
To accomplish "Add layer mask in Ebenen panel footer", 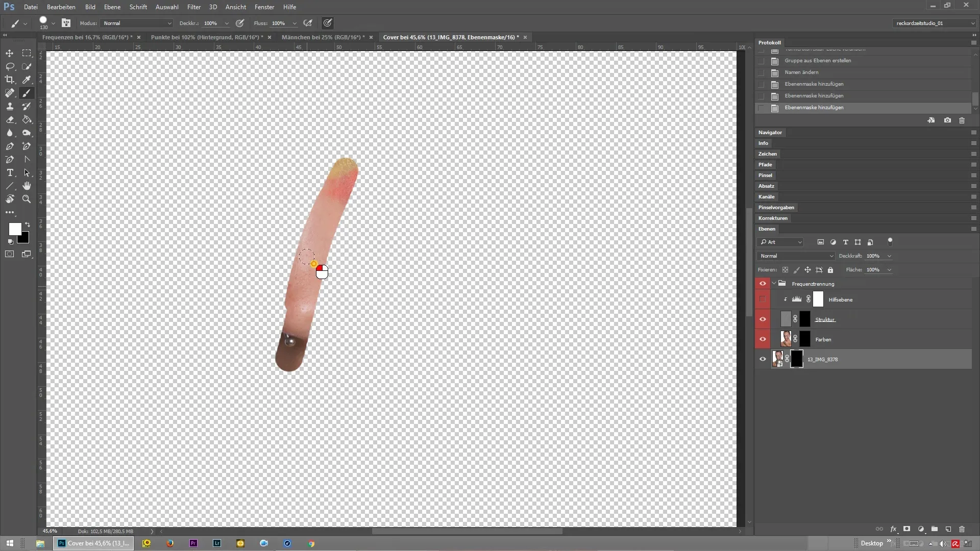I will [x=907, y=529].
